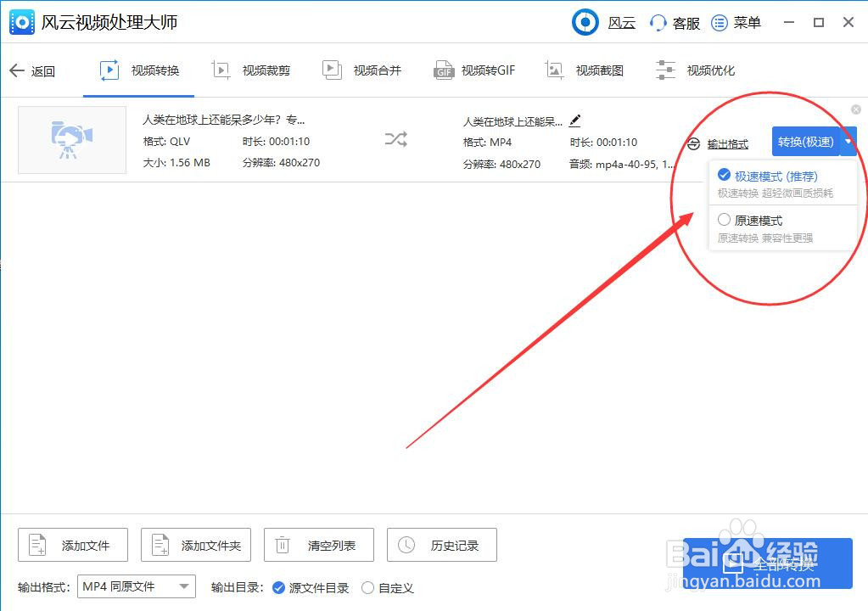868x611 pixels.
Task: Click the source 时长: 00:01:10 text
Action: coord(277,141)
